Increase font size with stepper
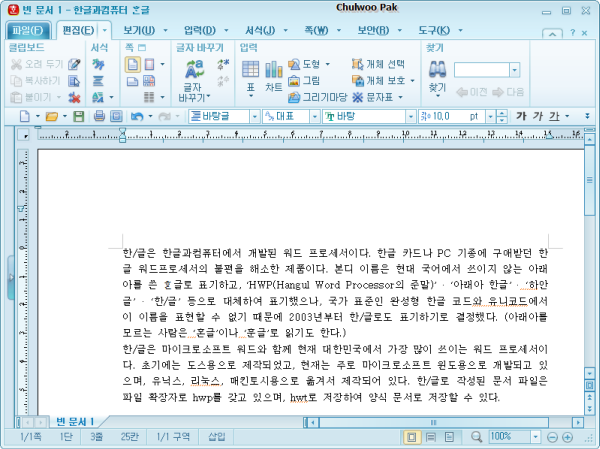The height and width of the screenshot is (449, 600). pos(502,113)
